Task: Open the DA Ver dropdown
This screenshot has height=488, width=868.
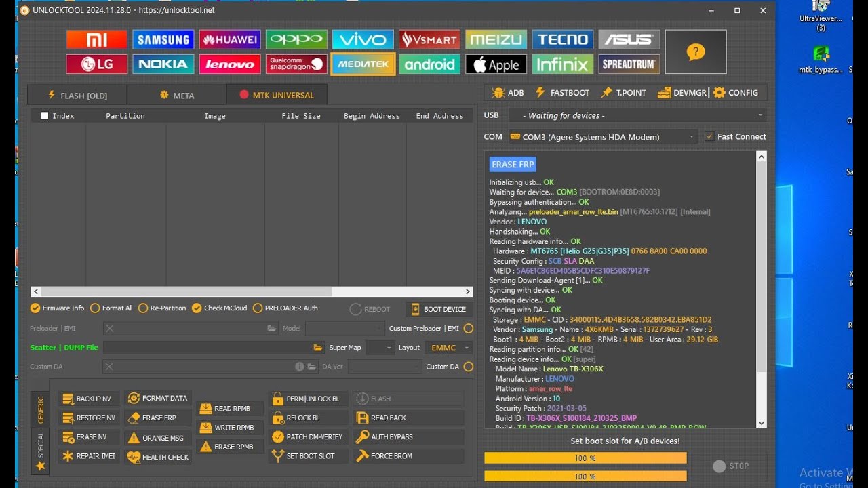Action: pyautogui.click(x=384, y=367)
